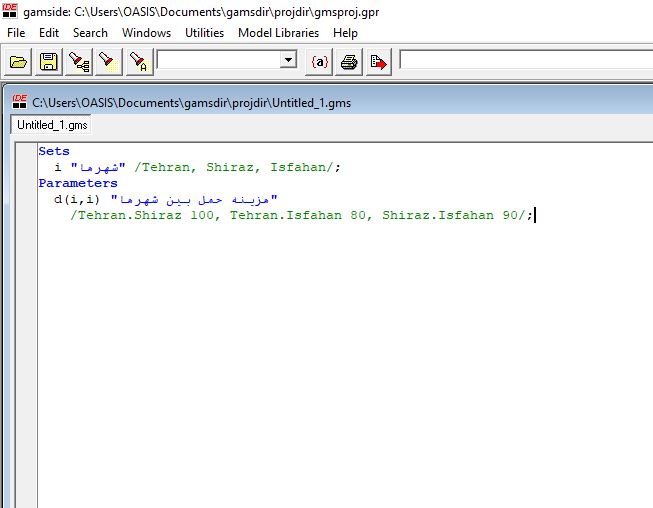Click the Open file folder icon

click(18, 62)
